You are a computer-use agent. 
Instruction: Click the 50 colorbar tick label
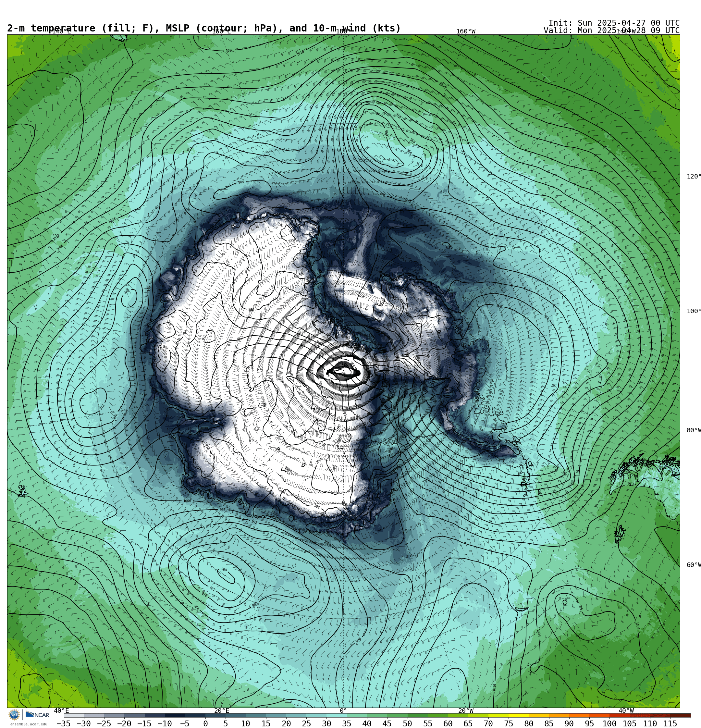(408, 723)
